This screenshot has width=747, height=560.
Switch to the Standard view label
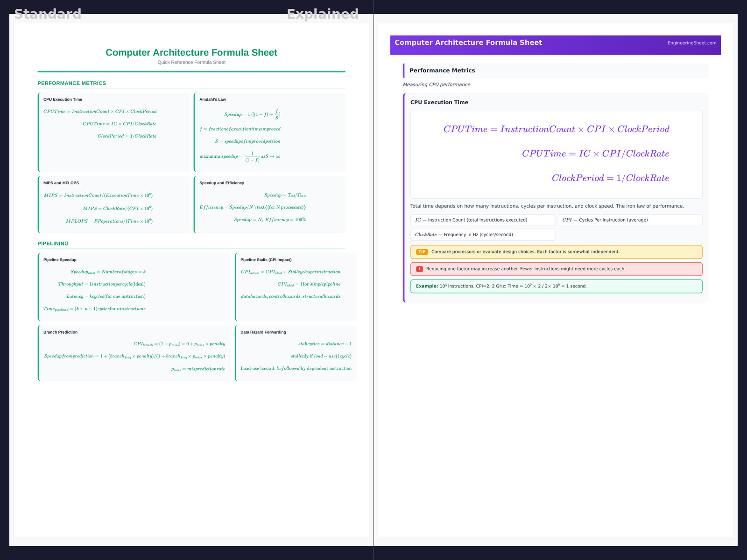click(48, 14)
